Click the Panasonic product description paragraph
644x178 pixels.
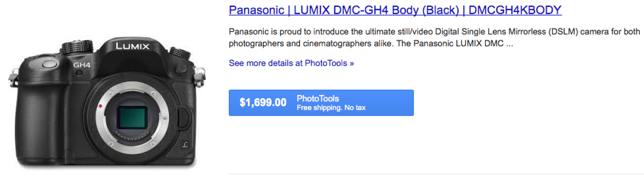[x=434, y=37]
